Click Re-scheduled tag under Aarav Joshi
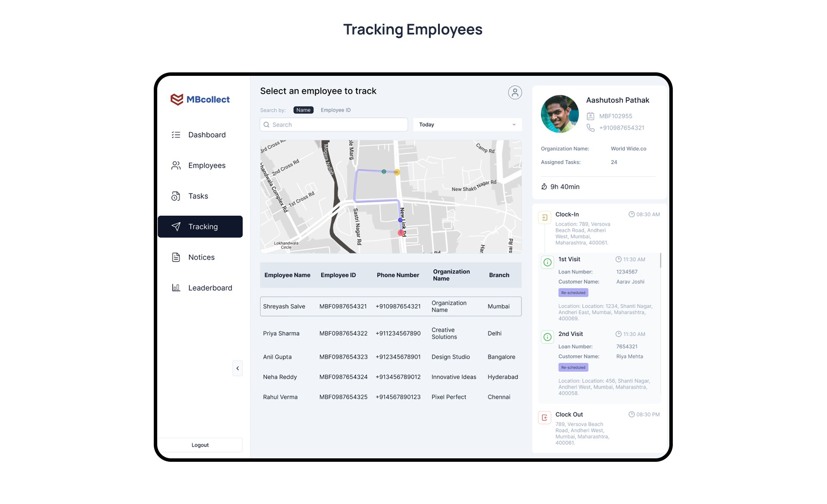The width and height of the screenshot is (827, 504). point(573,293)
